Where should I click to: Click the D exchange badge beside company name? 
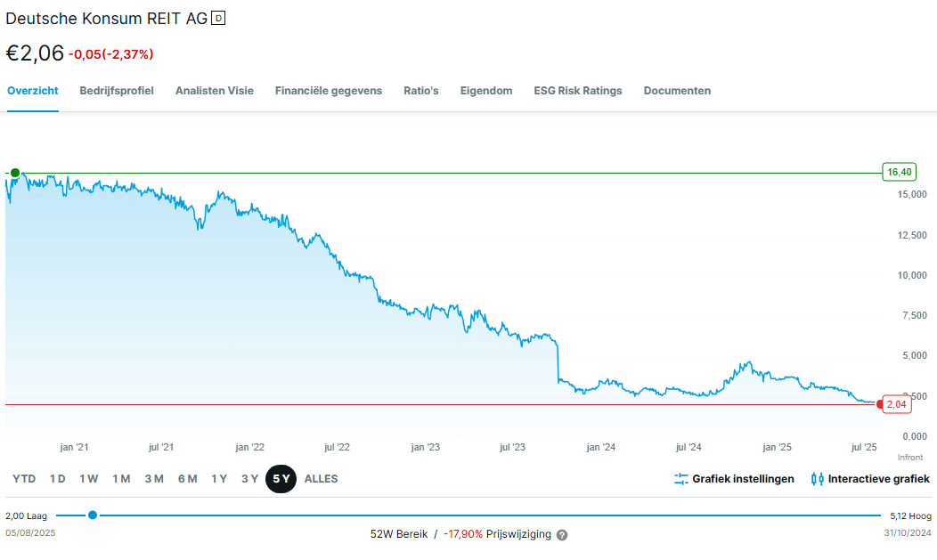218,19
